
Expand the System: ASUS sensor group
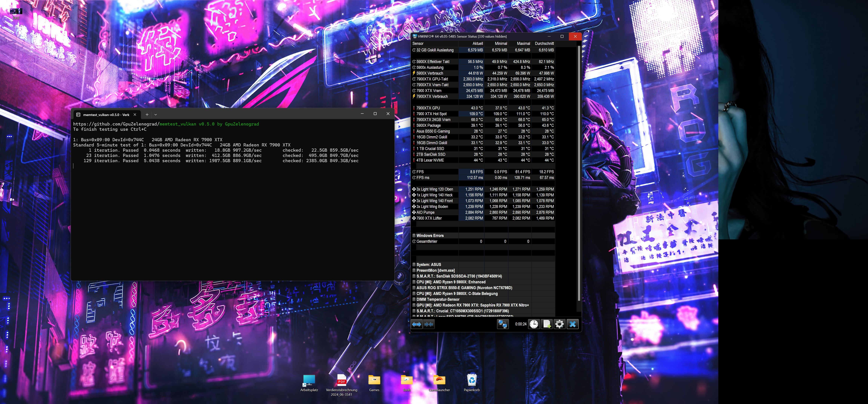click(x=428, y=264)
